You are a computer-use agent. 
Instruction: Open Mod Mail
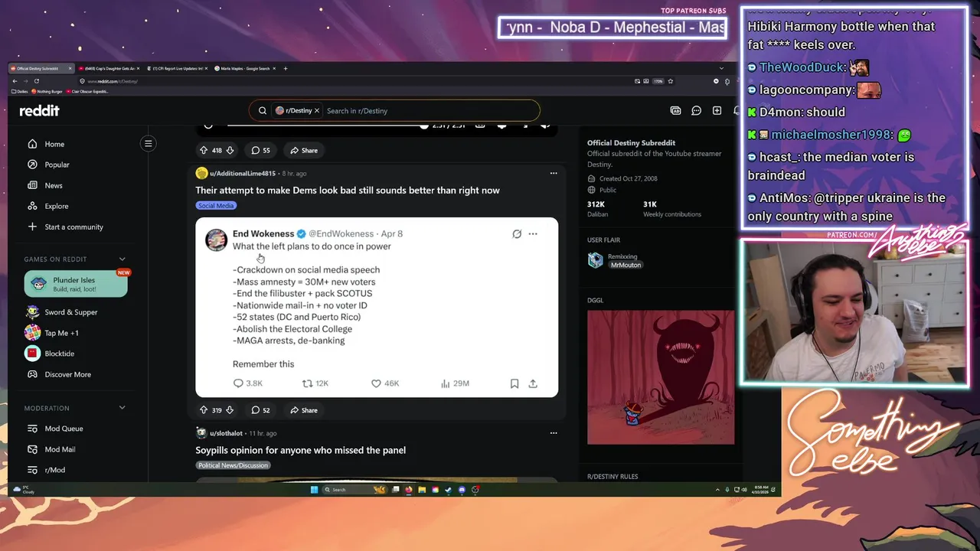(60, 449)
